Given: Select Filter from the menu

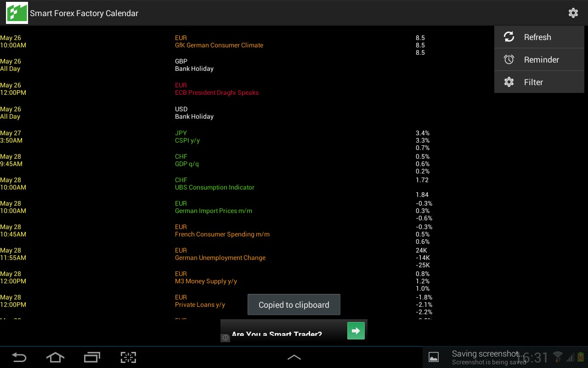Looking at the screenshot, I should click(539, 82).
